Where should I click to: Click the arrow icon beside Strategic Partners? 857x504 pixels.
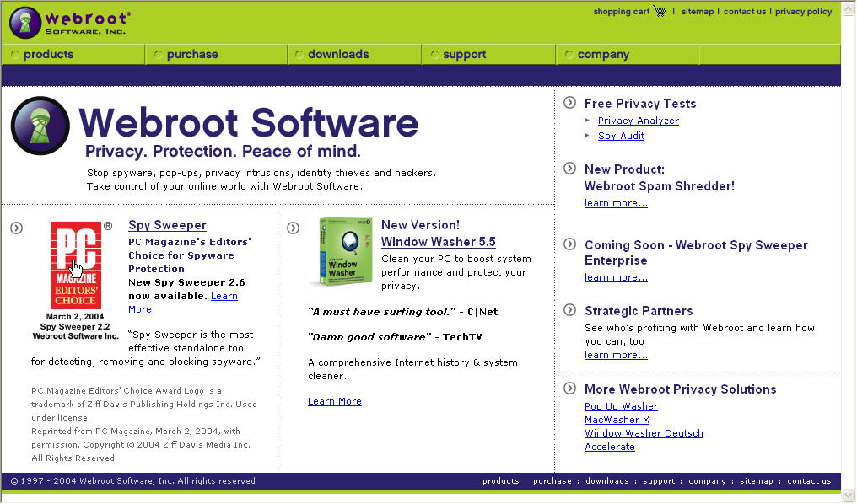[569, 310]
